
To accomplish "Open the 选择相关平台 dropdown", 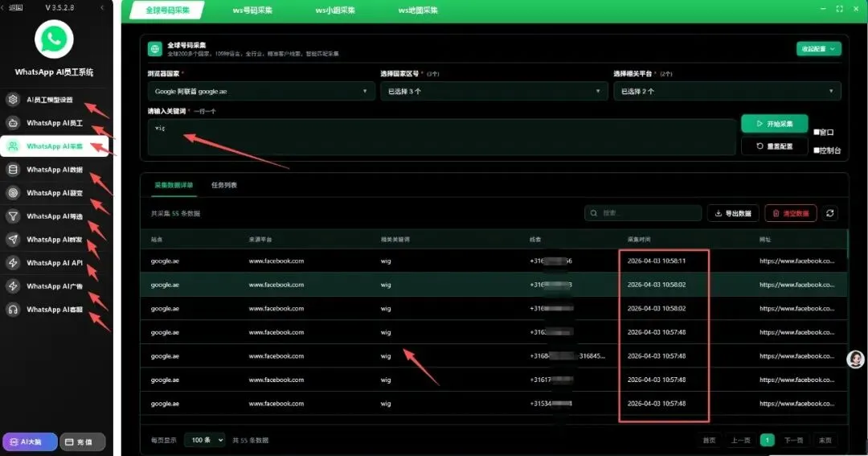I will pos(727,91).
